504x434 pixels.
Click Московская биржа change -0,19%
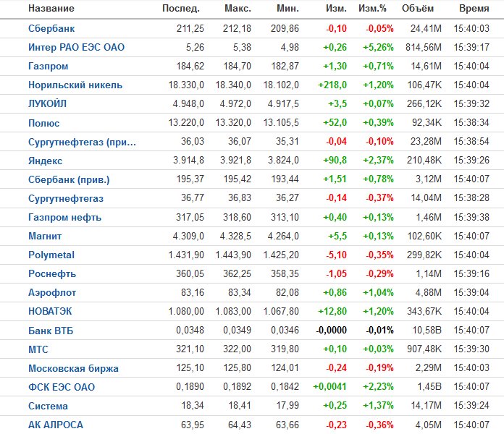(x=379, y=368)
